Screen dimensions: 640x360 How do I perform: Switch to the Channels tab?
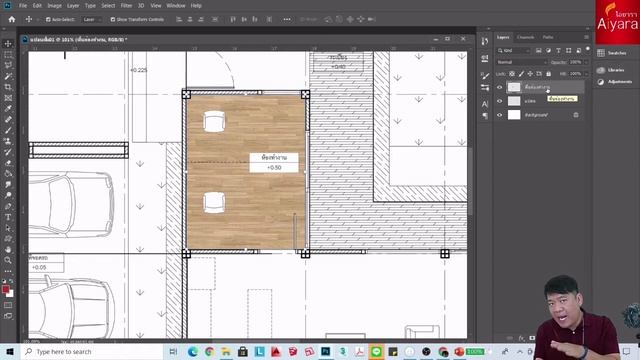(525, 37)
